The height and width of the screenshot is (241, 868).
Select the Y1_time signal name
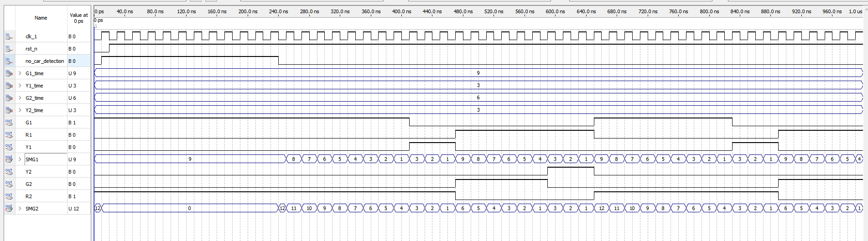click(x=34, y=86)
